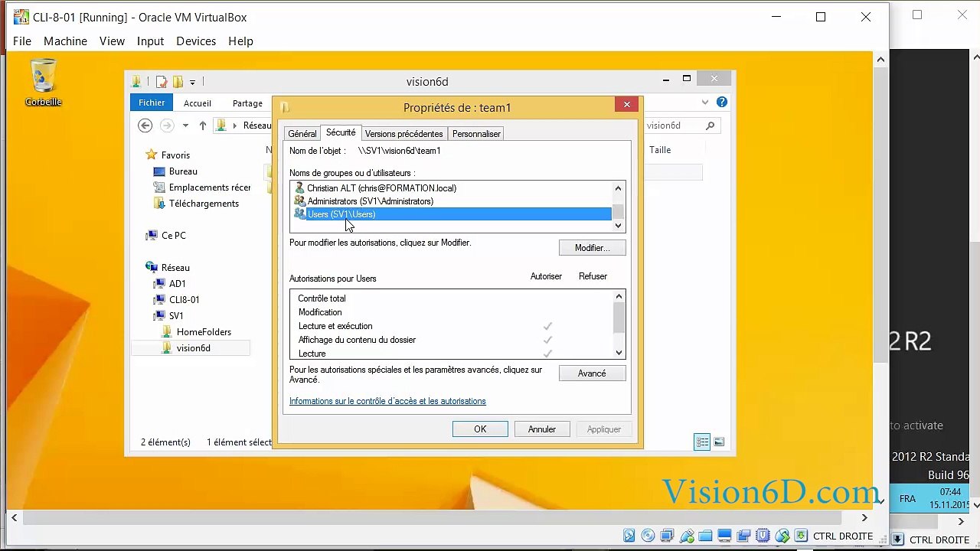Switch to details view icon in Explorer status bar
Screen dimensions: 980x551
point(702,442)
